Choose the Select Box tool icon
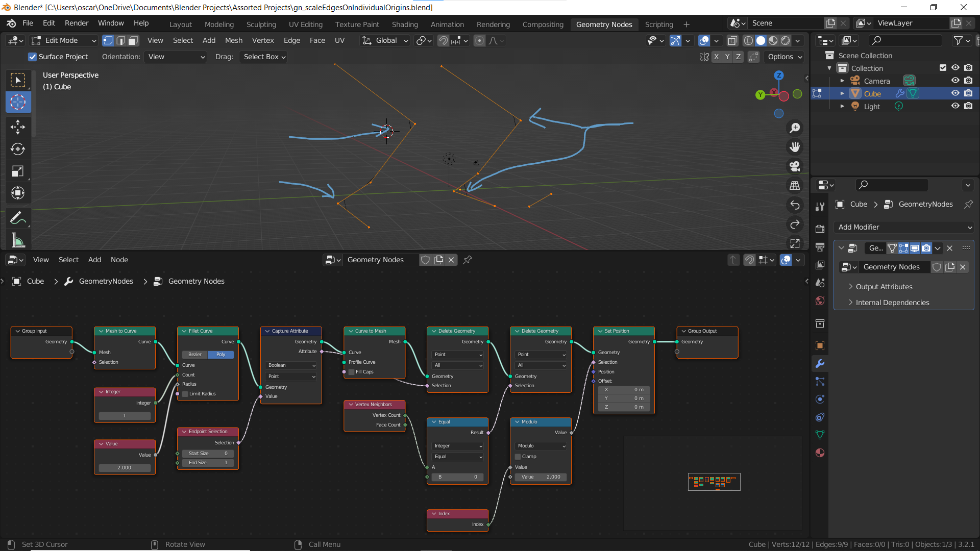This screenshot has height=551, width=980. coord(18,80)
